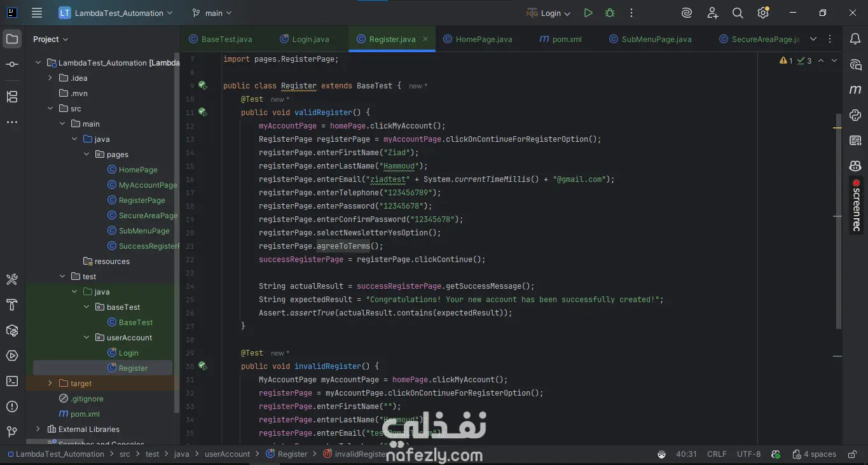Close the Register.java tab
The width and height of the screenshot is (868, 465).
(426, 39)
